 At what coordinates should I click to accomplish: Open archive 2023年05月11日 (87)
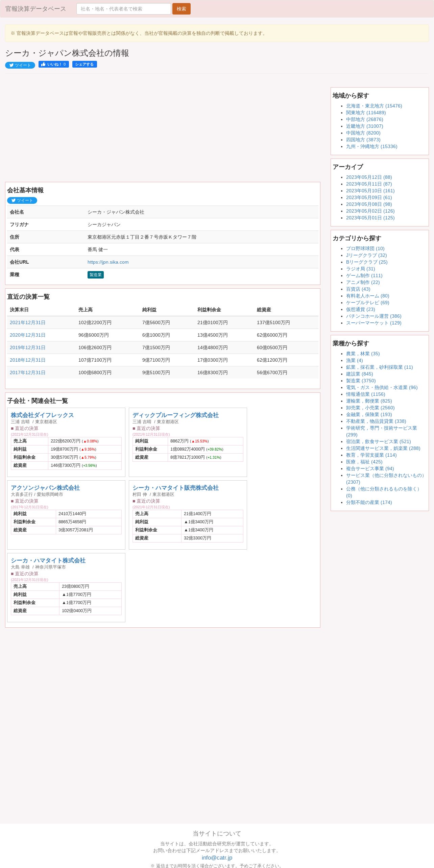369,184
